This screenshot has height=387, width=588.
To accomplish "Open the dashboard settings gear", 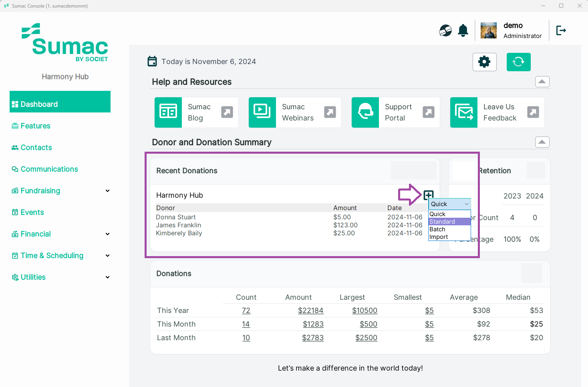I will point(484,62).
